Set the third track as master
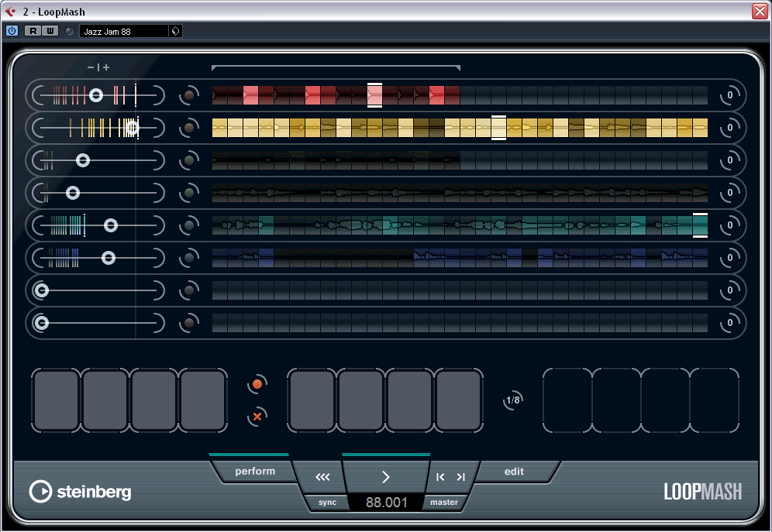 point(189,160)
